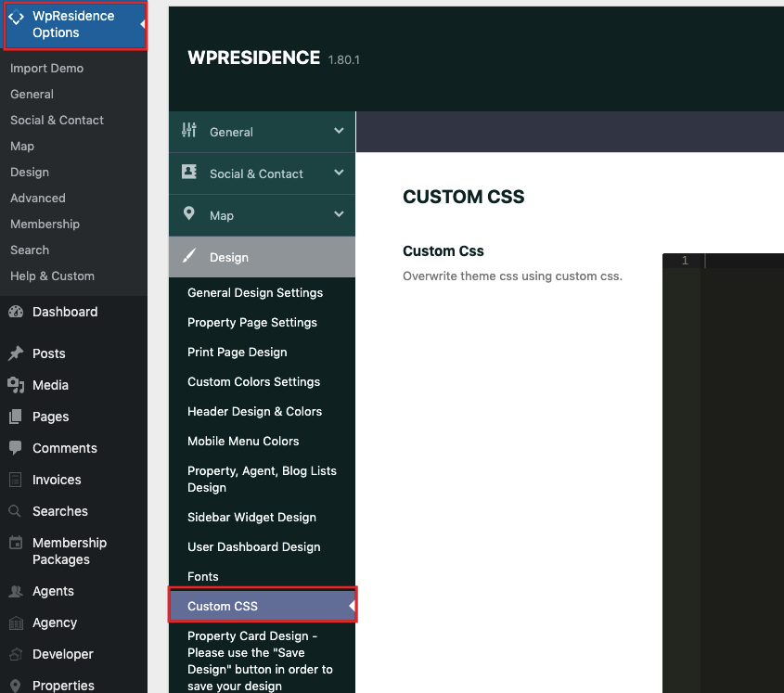Open Custom Colors Settings
Image resolution: width=784 pixels, height=693 pixels.
click(253, 381)
